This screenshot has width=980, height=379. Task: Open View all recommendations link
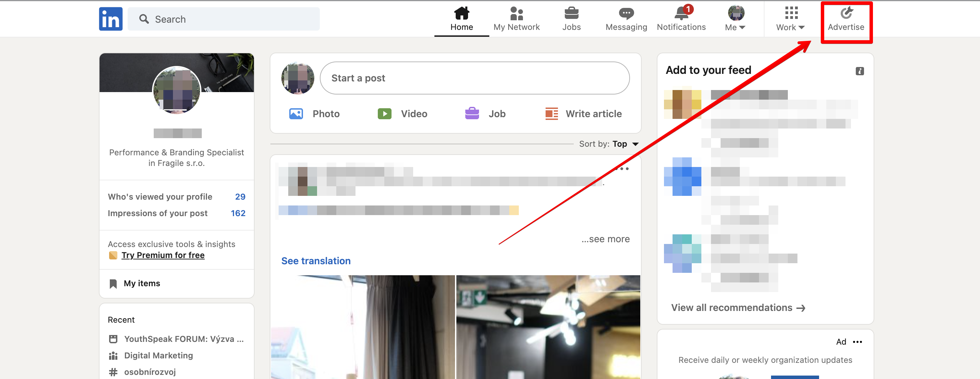pyautogui.click(x=738, y=308)
